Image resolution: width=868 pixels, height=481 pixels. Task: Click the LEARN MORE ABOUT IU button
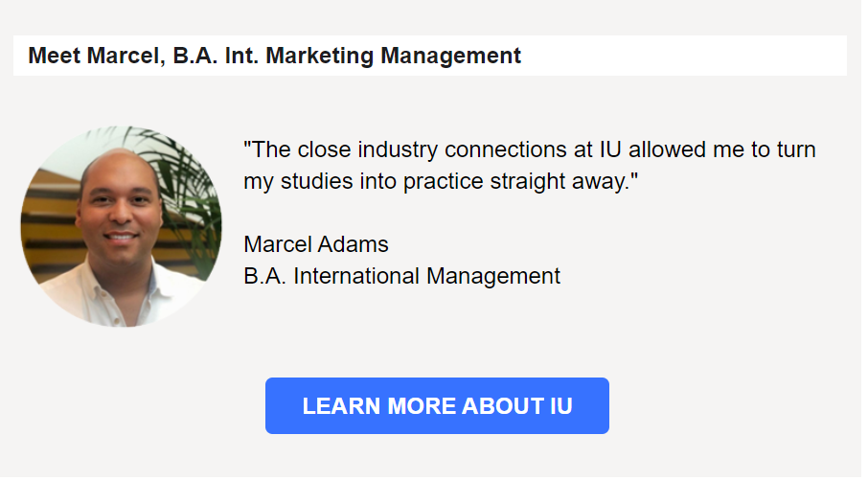(x=437, y=406)
